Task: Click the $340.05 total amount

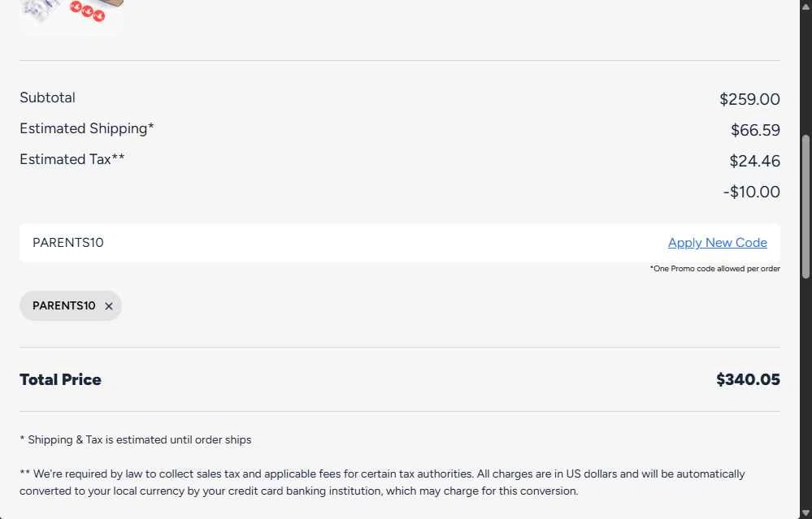Action: pos(748,379)
